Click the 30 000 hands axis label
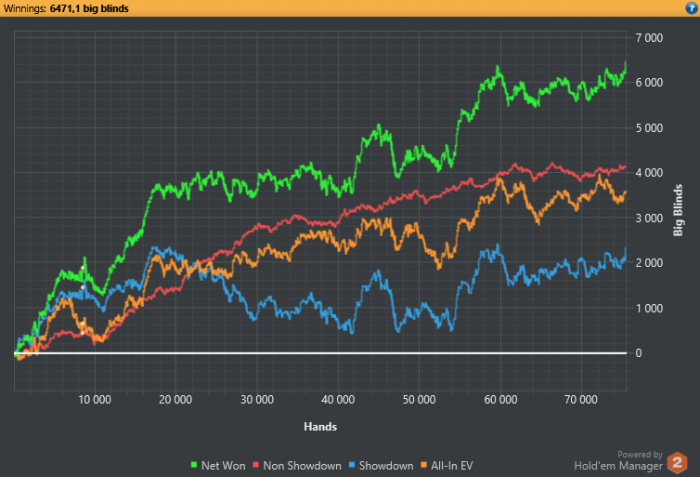Image resolution: width=700 pixels, height=477 pixels. (x=257, y=400)
